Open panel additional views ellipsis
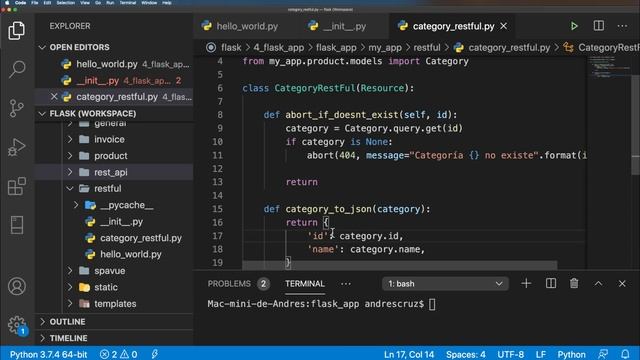The width and height of the screenshot is (640, 360). click(346, 284)
